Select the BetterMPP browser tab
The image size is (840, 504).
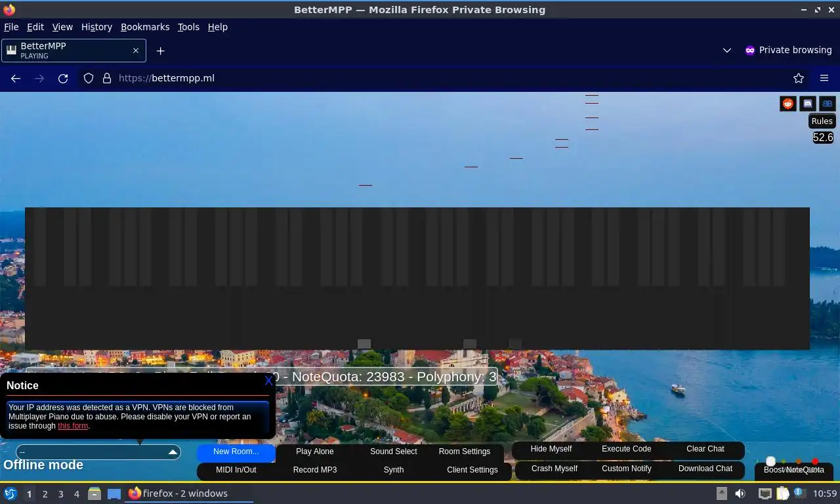[73, 51]
